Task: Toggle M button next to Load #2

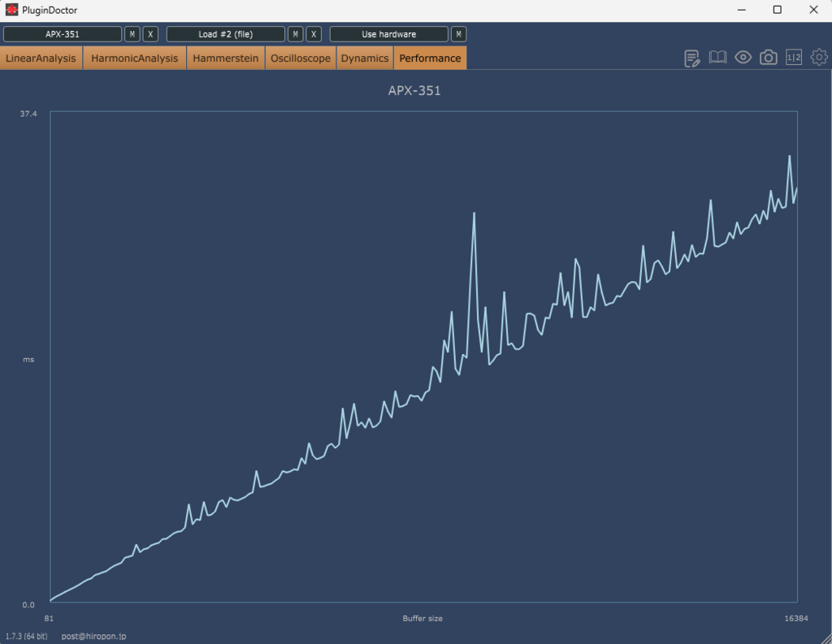Action: click(296, 34)
